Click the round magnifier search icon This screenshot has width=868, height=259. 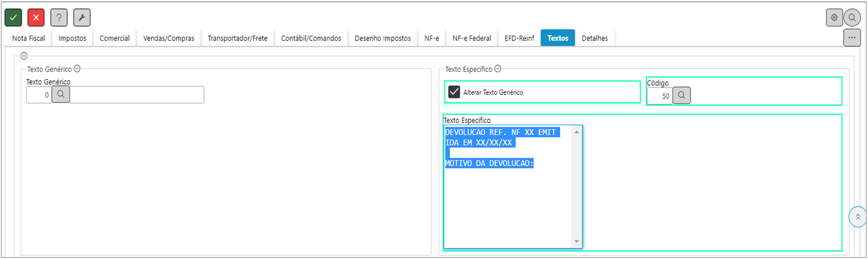(x=852, y=17)
